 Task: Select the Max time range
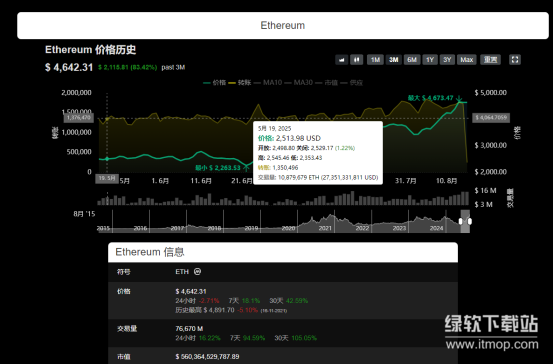tap(467, 60)
